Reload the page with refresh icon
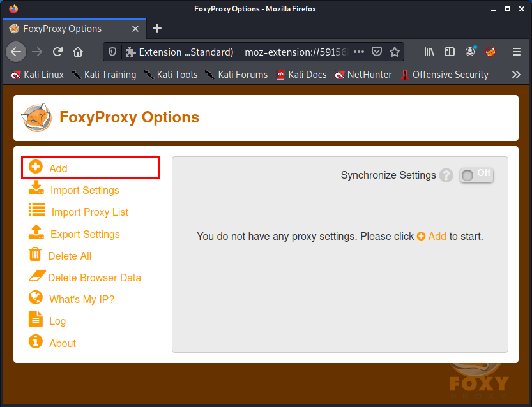 [57, 52]
